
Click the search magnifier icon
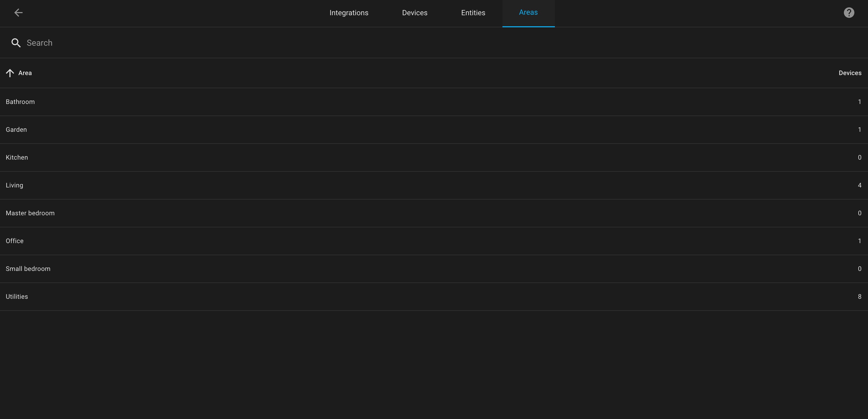click(16, 43)
